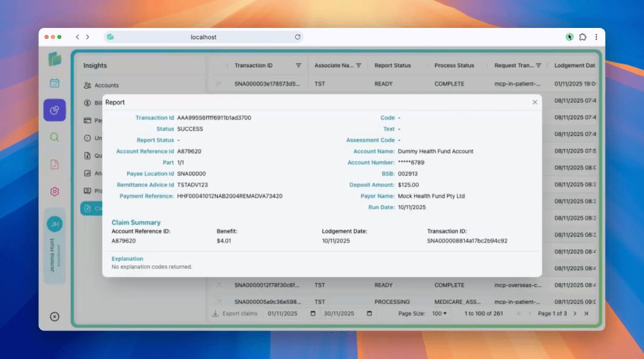Open the Associate Name column filter dropdown

pos(359,65)
